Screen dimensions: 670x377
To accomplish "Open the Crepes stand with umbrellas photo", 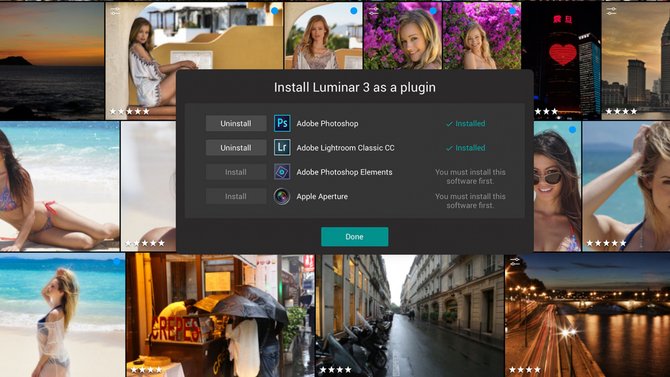I will 220,315.
